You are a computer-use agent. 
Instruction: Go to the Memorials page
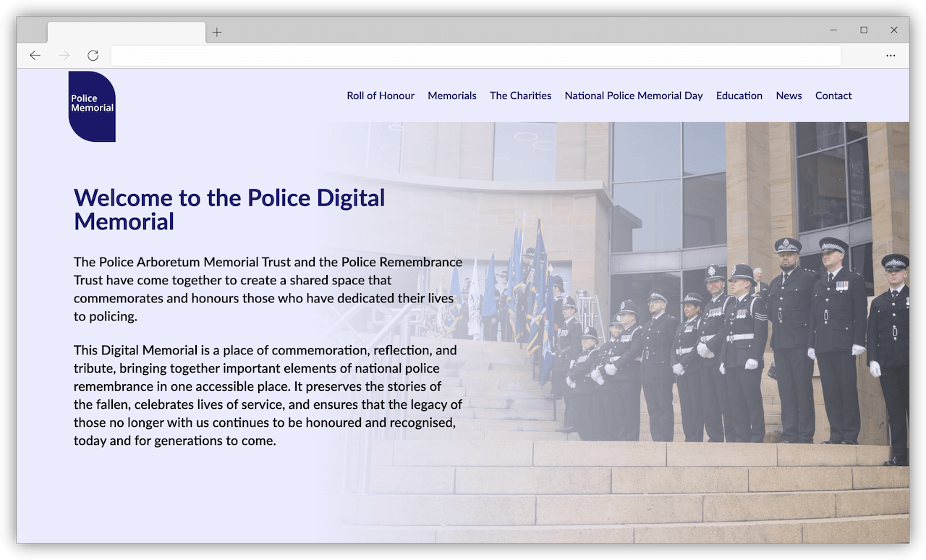[x=452, y=96]
